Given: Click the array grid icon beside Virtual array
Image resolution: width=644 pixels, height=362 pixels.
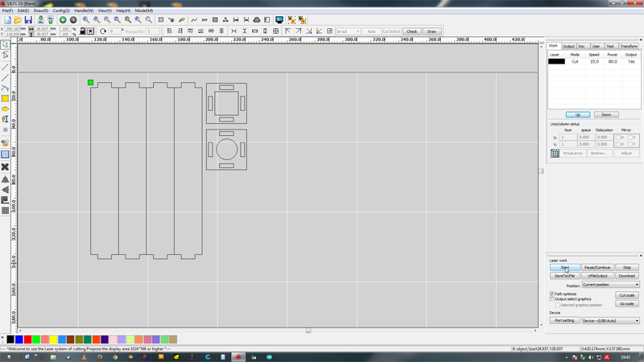Looking at the screenshot, I should pos(555,153).
